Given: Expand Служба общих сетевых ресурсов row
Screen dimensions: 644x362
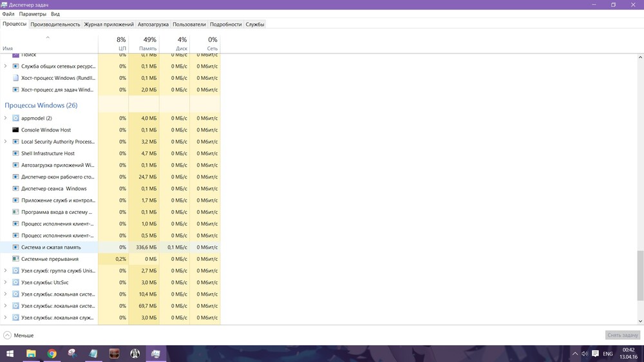Looking at the screenshot, I should 5,66.
